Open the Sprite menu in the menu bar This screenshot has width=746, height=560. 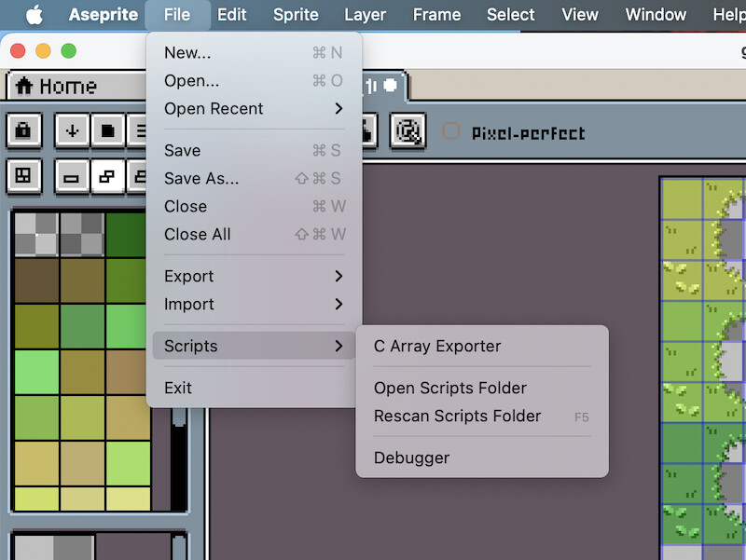[296, 15]
